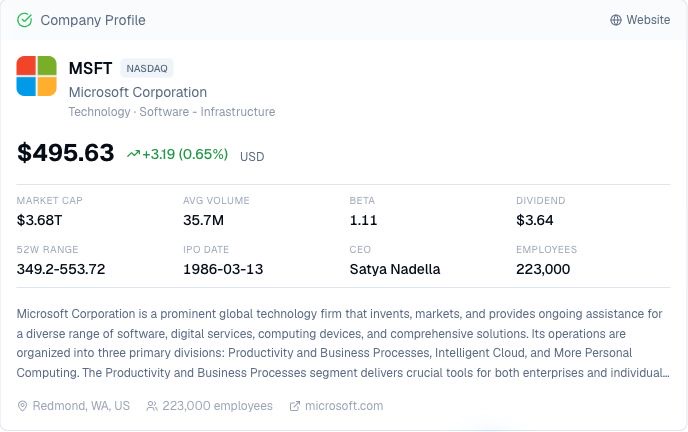
Task: Click the MARKET CAP label
Action: coord(50,200)
